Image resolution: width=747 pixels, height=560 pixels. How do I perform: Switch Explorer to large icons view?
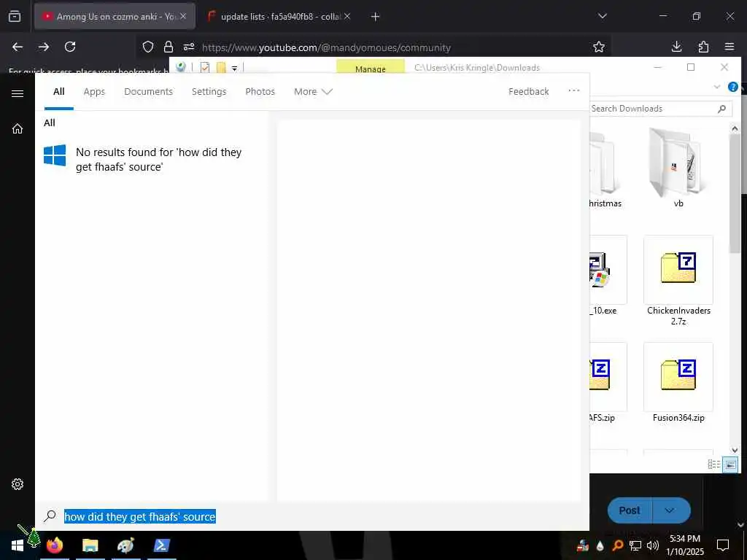coord(729,464)
